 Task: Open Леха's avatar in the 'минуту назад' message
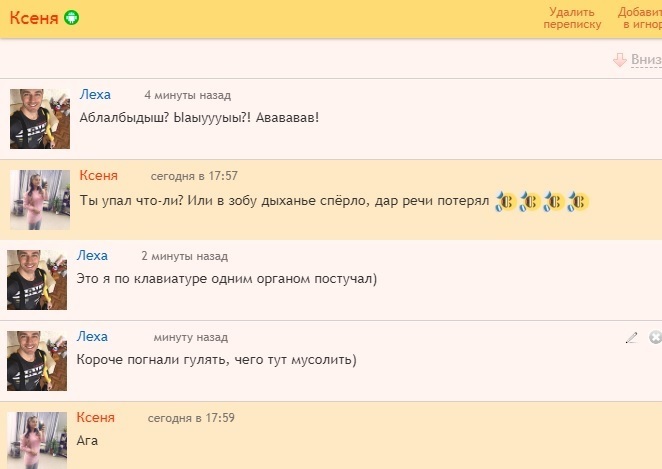[37, 361]
